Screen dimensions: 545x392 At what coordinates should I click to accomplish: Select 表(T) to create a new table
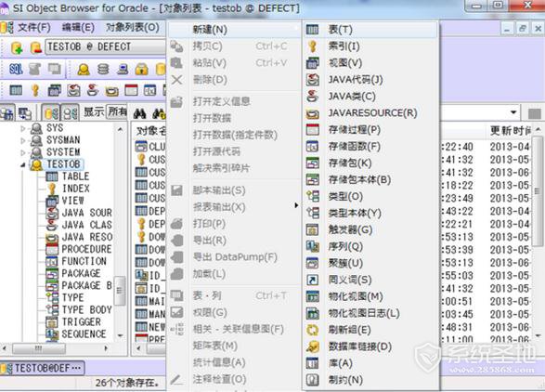coord(341,30)
